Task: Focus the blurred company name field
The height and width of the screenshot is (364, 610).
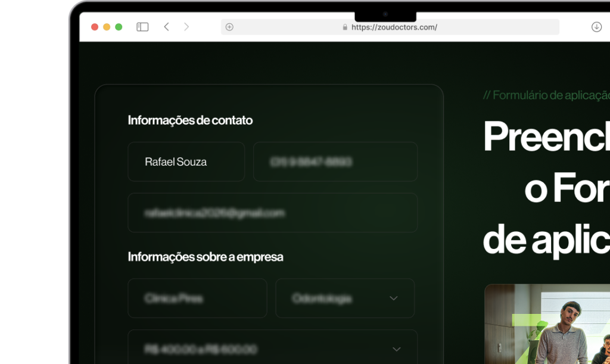Action: point(198,298)
